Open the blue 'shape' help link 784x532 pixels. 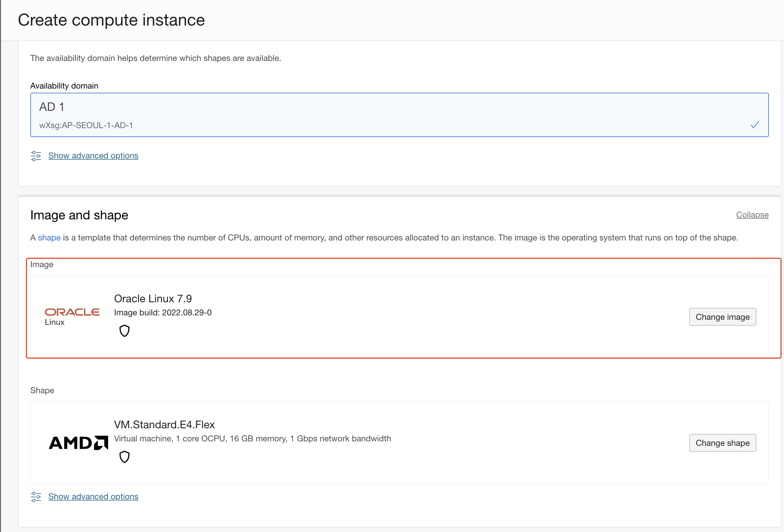coord(49,237)
